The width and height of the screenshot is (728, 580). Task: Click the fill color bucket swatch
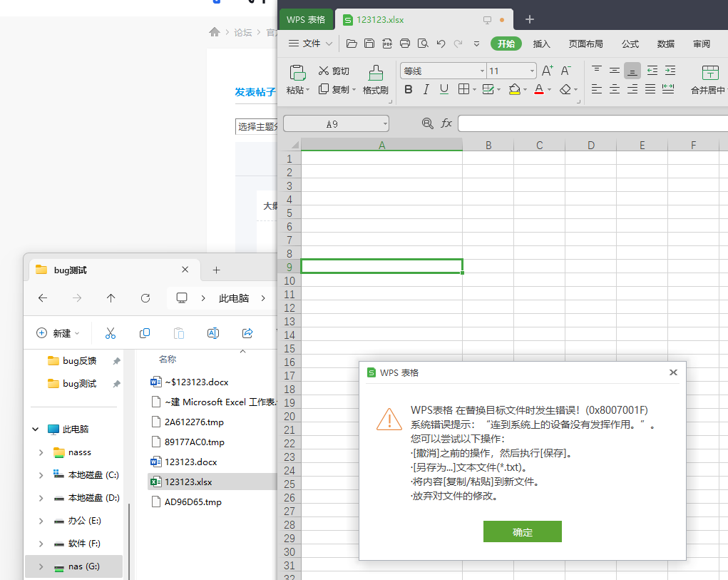click(x=514, y=89)
